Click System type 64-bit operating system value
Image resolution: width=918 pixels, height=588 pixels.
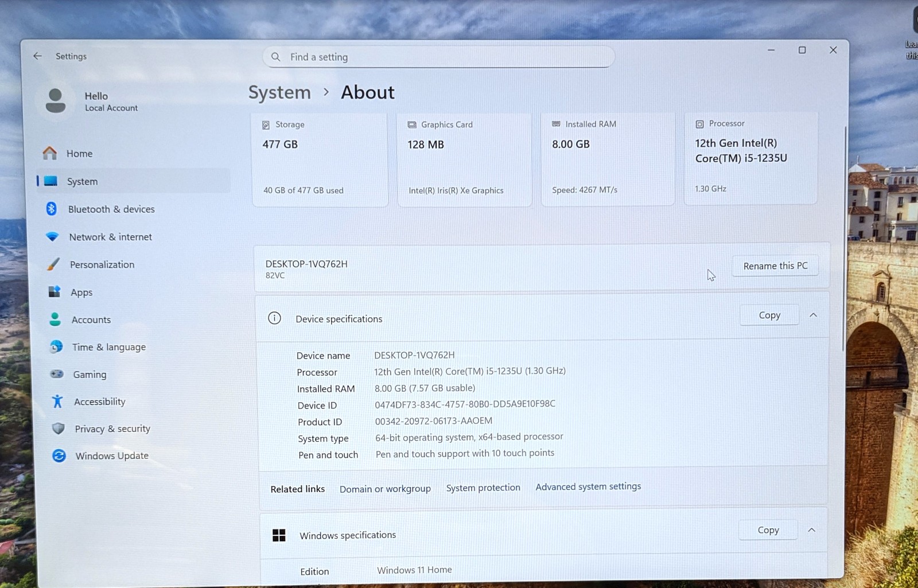[469, 437]
